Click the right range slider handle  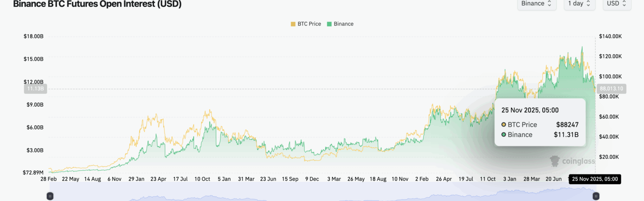[x=596, y=196]
